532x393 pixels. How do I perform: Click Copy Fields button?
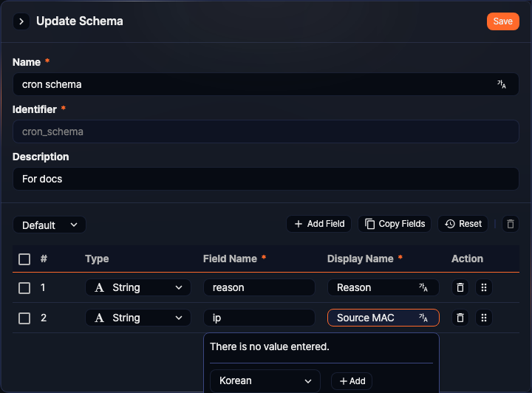395,224
